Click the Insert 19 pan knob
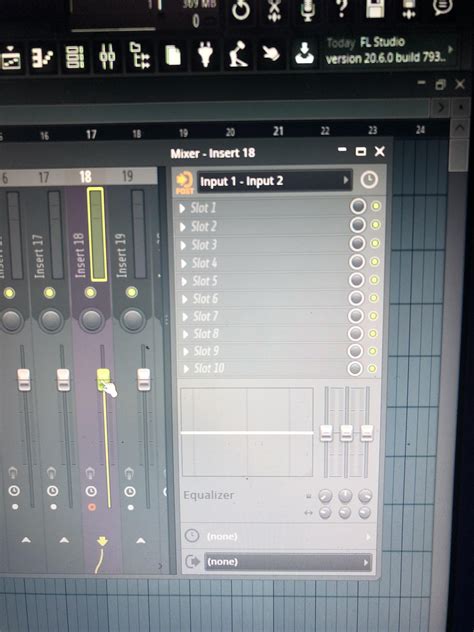Viewport: 474px width, 632px height. click(x=133, y=320)
